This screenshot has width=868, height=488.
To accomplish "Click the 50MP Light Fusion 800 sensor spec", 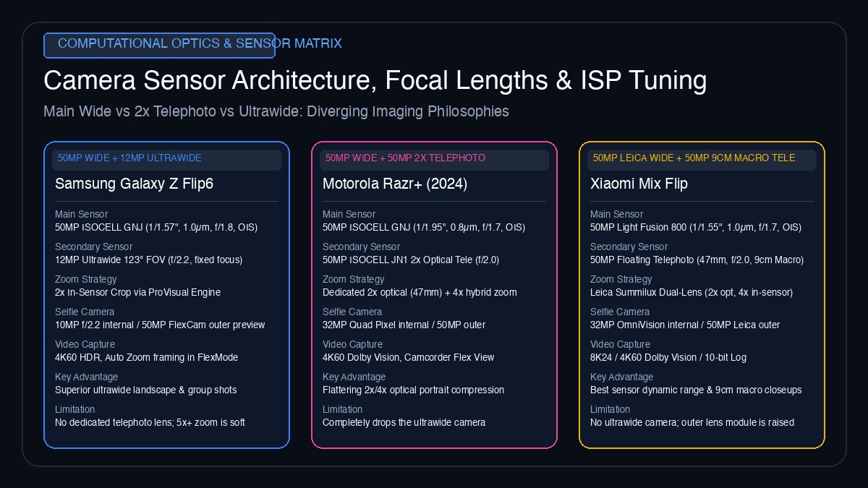I will (x=696, y=227).
